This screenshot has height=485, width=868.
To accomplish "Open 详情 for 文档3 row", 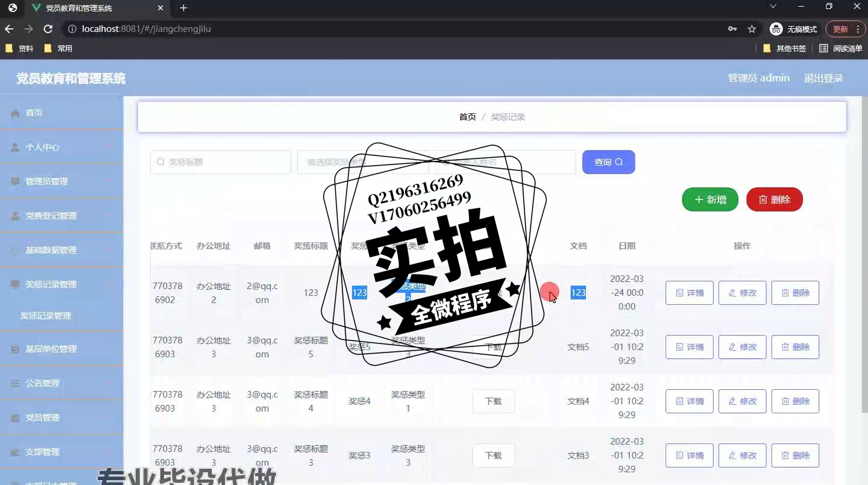I will (x=690, y=455).
